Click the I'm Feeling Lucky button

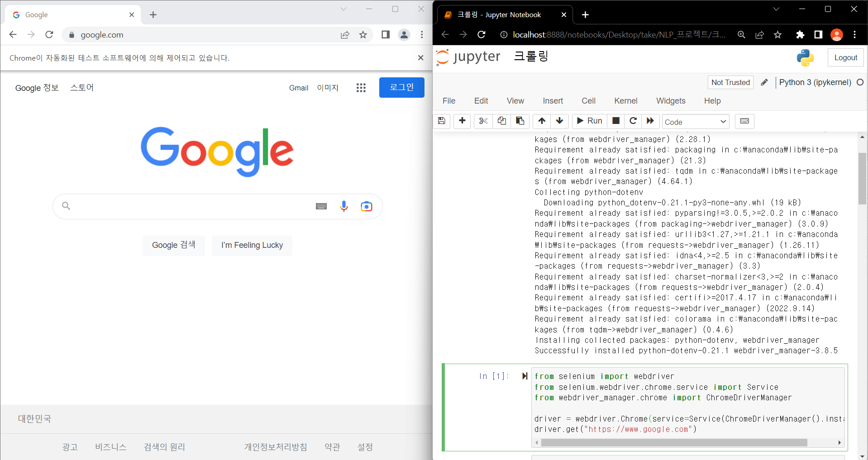(x=252, y=245)
